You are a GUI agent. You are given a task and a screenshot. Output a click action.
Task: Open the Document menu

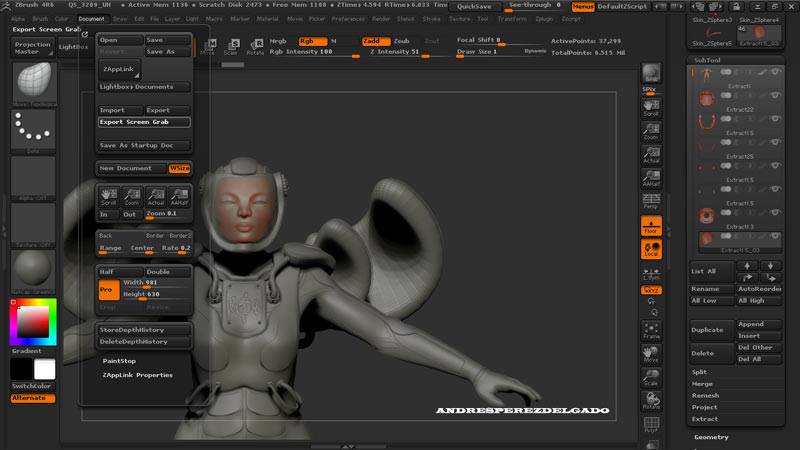(91, 19)
